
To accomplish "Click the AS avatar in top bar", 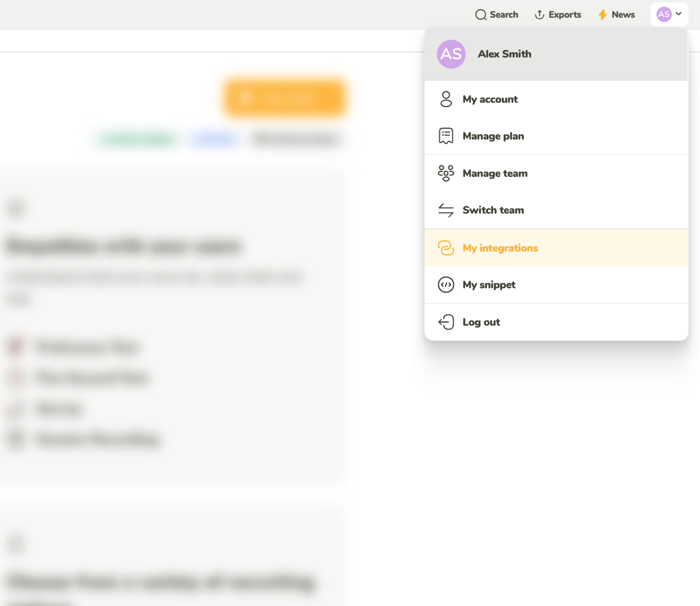I will pyautogui.click(x=664, y=14).
